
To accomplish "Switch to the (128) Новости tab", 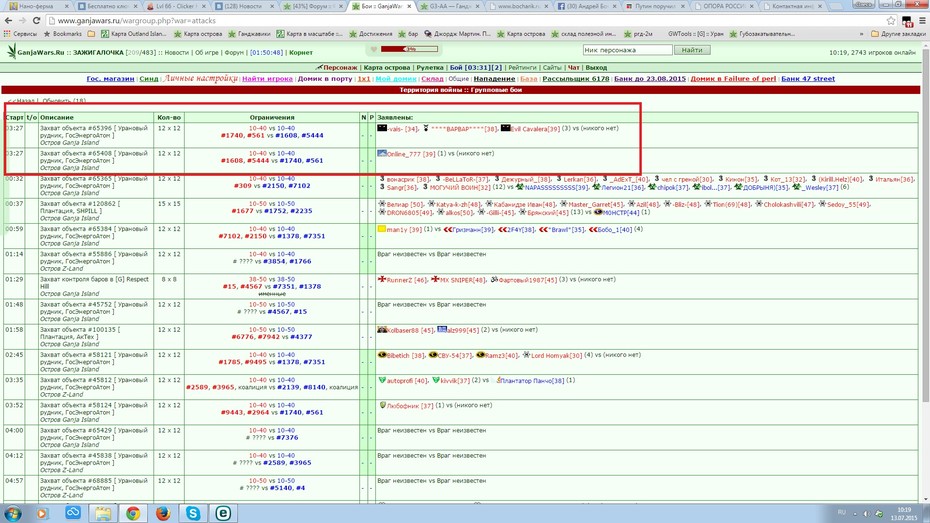I will (x=244, y=6).
